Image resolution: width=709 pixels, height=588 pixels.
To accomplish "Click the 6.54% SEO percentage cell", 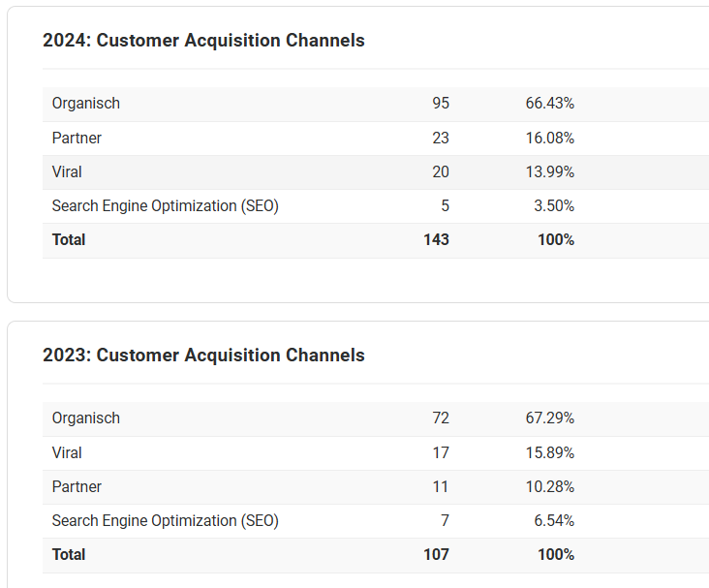I will [x=554, y=521].
